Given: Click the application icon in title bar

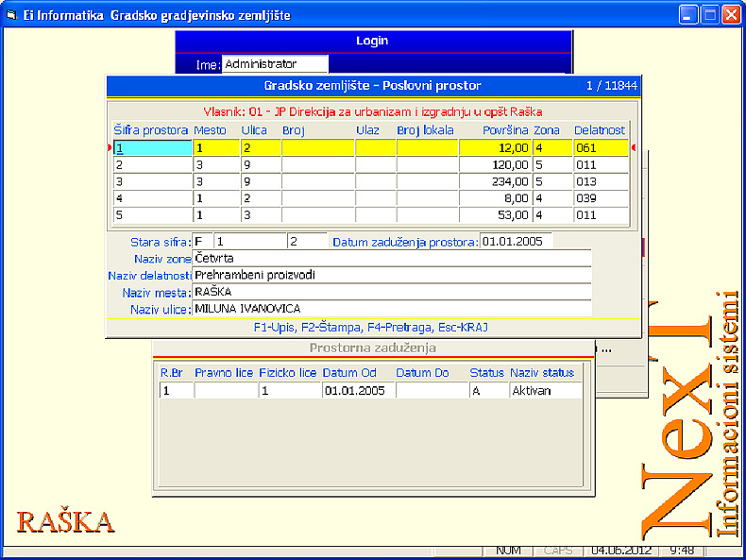Looking at the screenshot, I should point(12,15).
